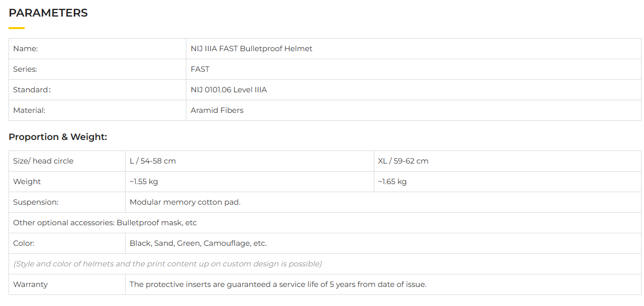644x306 pixels.
Task: Click the 'Series:' label cell
Action: (25, 69)
